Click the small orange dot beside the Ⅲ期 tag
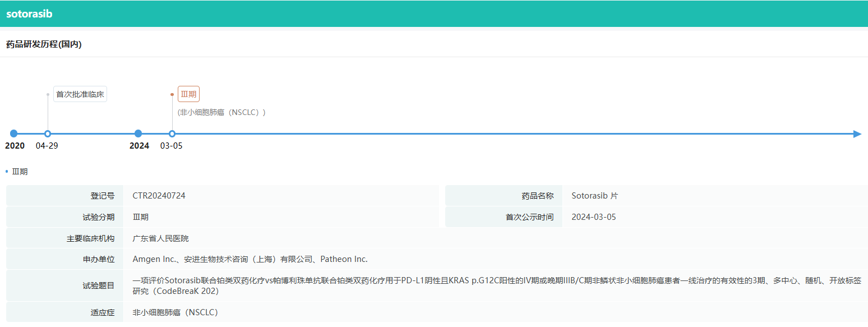Viewport: 868px width, 327px height. 172,94
